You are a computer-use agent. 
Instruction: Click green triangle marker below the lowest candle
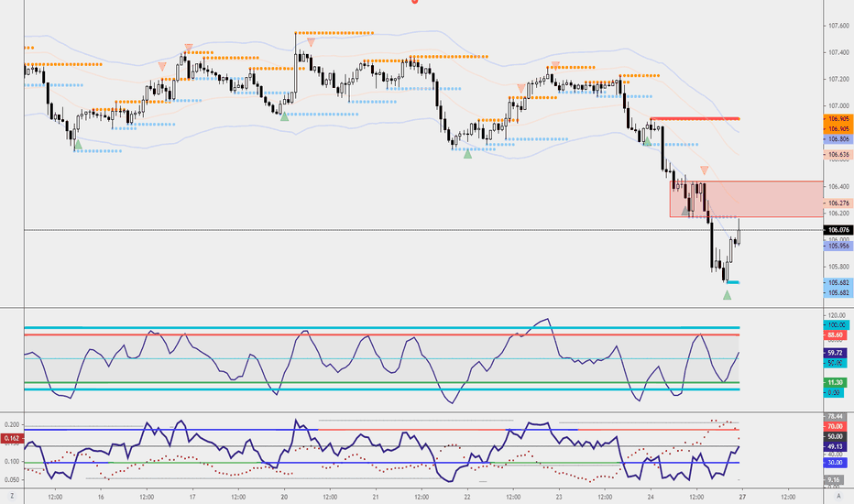tap(728, 295)
